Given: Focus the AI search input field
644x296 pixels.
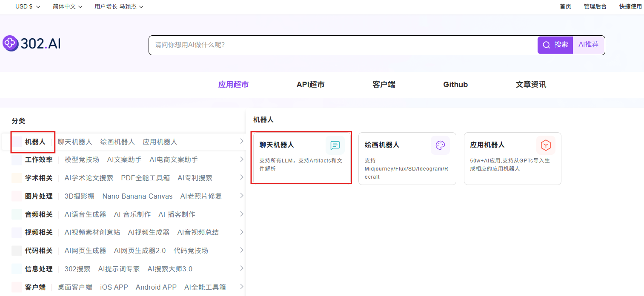Looking at the screenshot, I should click(x=341, y=45).
